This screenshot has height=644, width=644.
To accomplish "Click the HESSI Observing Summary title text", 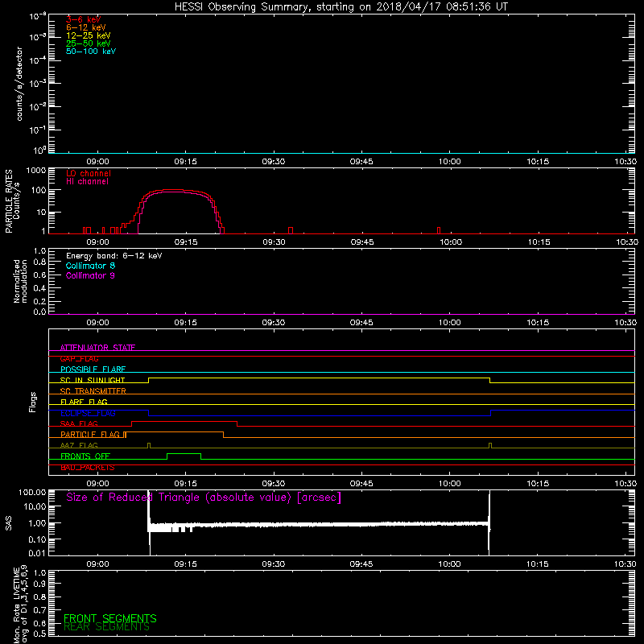I will (x=341, y=7).
